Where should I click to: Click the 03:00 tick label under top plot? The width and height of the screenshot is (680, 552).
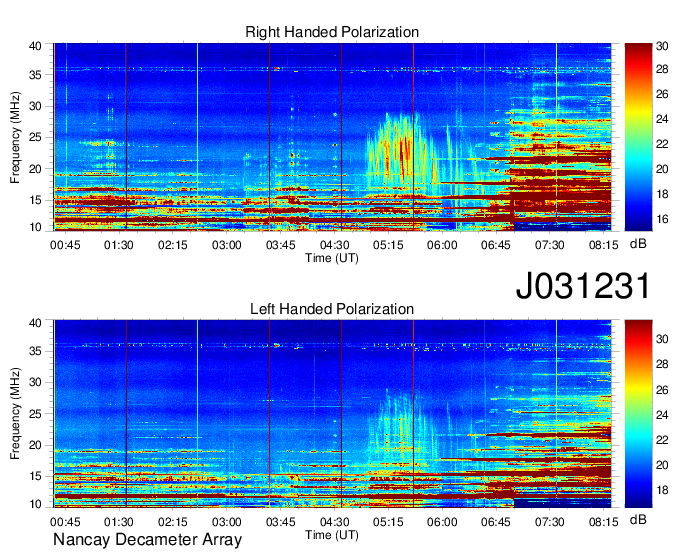coord(226,245)
